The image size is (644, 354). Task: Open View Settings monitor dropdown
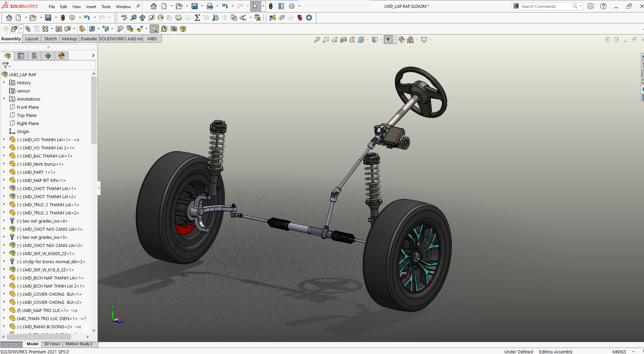pos(430,40)
